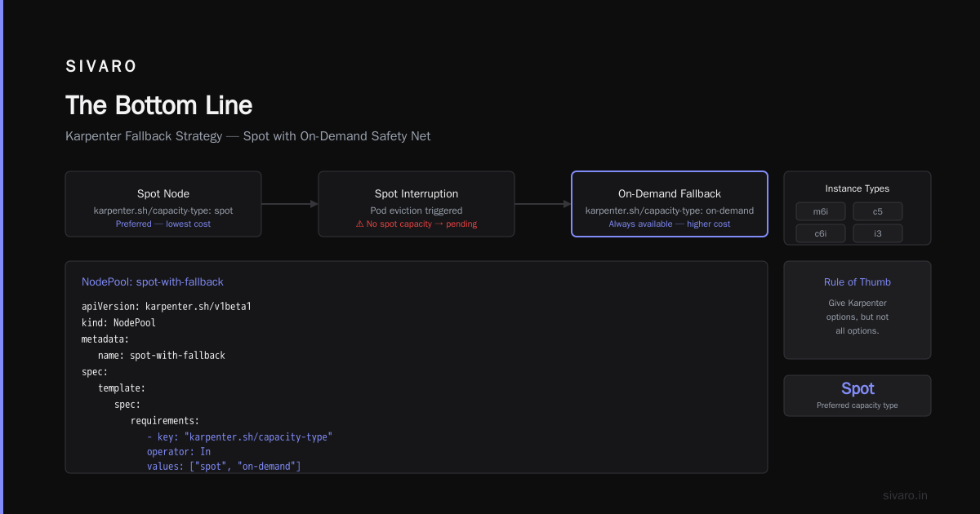Click the Instance Types heading

[857, 188]
